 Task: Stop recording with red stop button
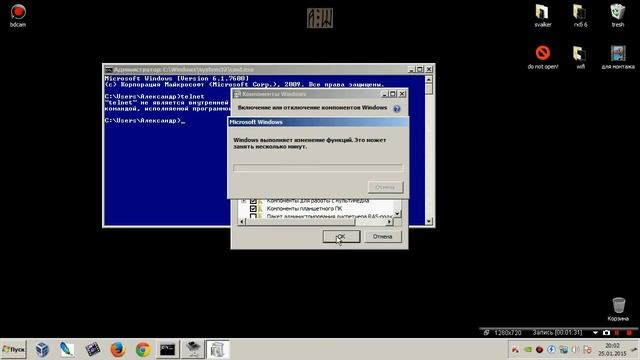point(629,333)
